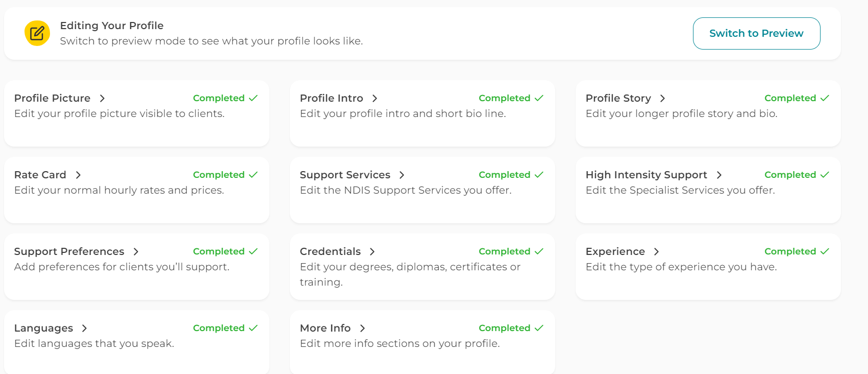Click the Profile Intro completed checkmark

click(539, 98)
